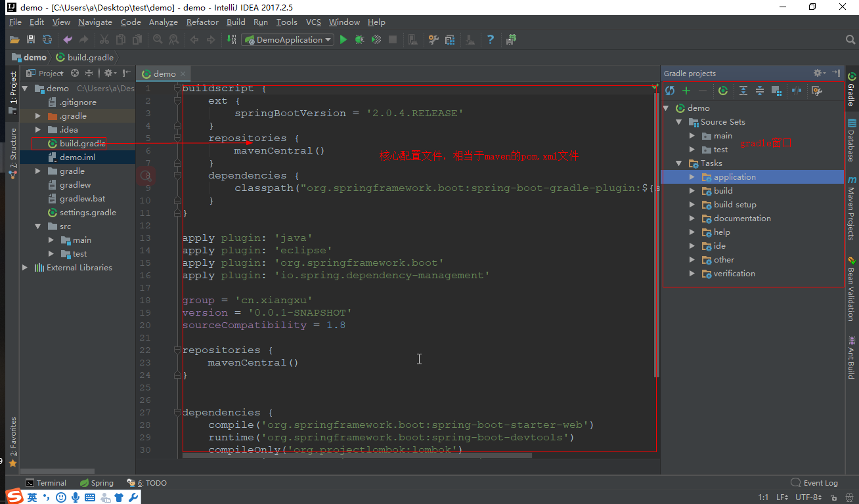Screen dimensions: 859x504
Task: Click build.gradle in navigation breadcrumb
Action: click(85, 58)
